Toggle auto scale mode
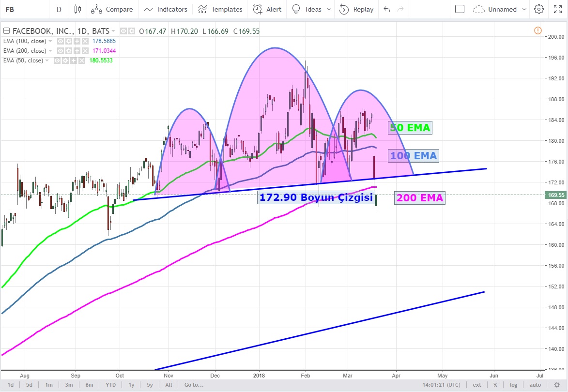568x392 pixels. tap(535, 385)
